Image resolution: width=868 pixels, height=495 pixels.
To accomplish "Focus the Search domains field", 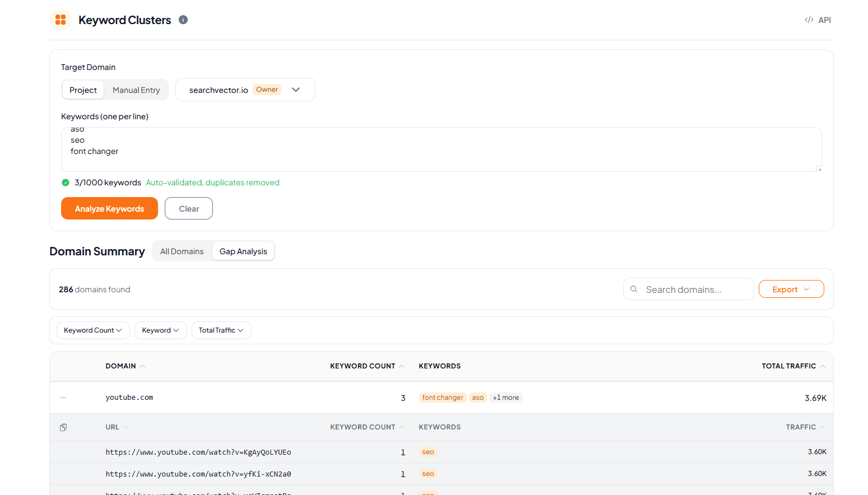I will [x=688, y=289].
